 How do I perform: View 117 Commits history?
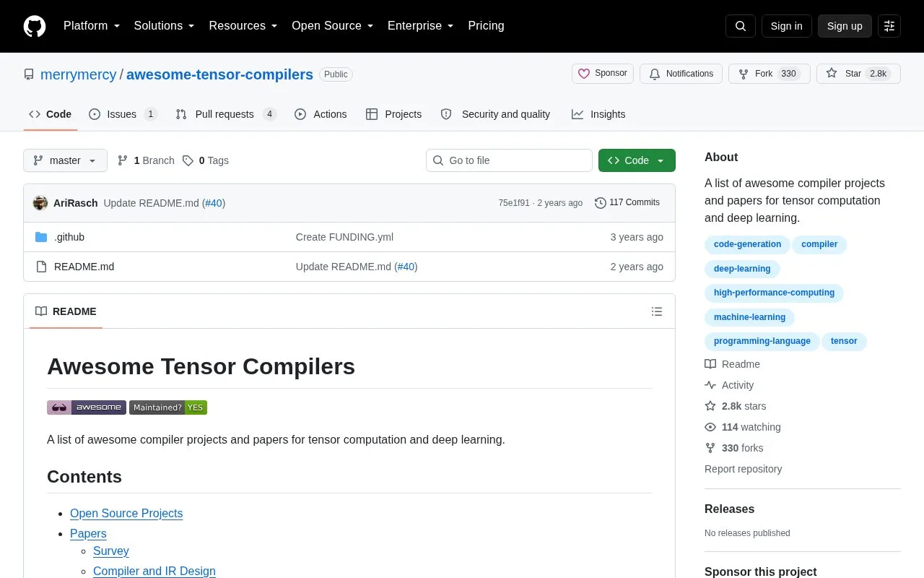(x=627, y=203)
